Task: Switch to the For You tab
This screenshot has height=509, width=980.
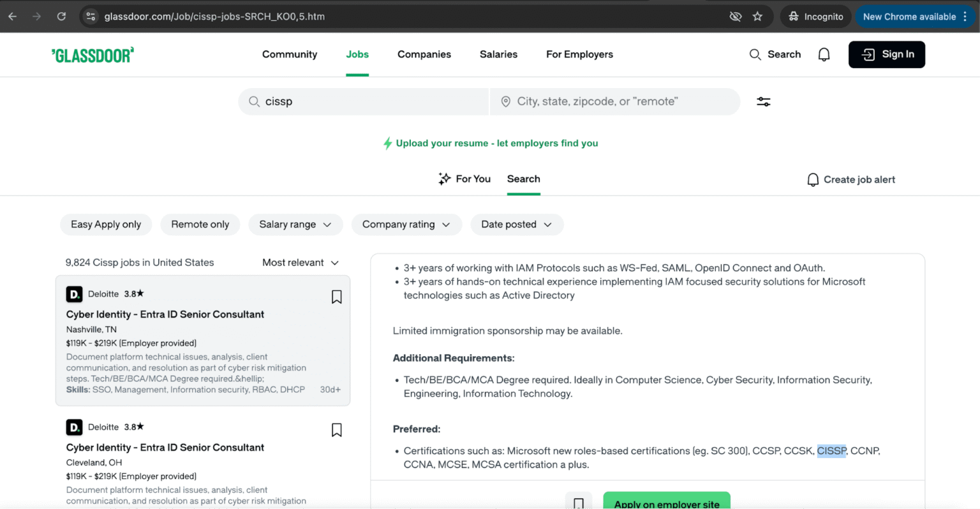Action: click(x=464, y=179)
